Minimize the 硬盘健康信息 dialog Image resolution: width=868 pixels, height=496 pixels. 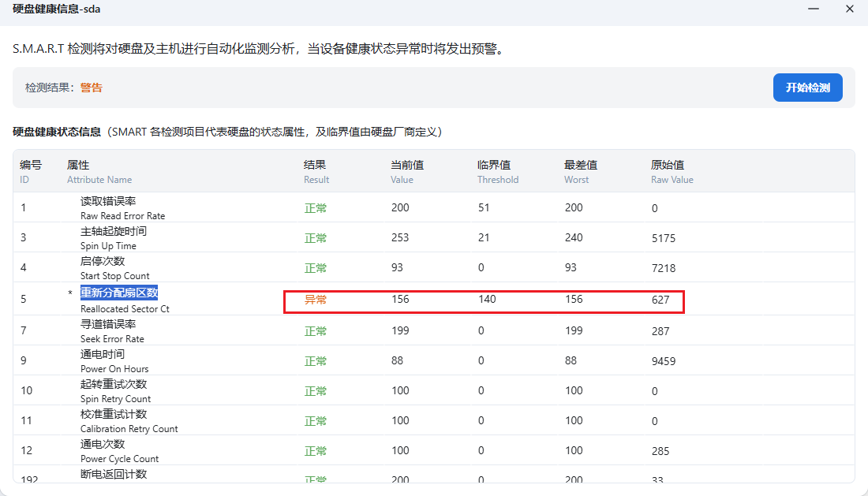812,9
